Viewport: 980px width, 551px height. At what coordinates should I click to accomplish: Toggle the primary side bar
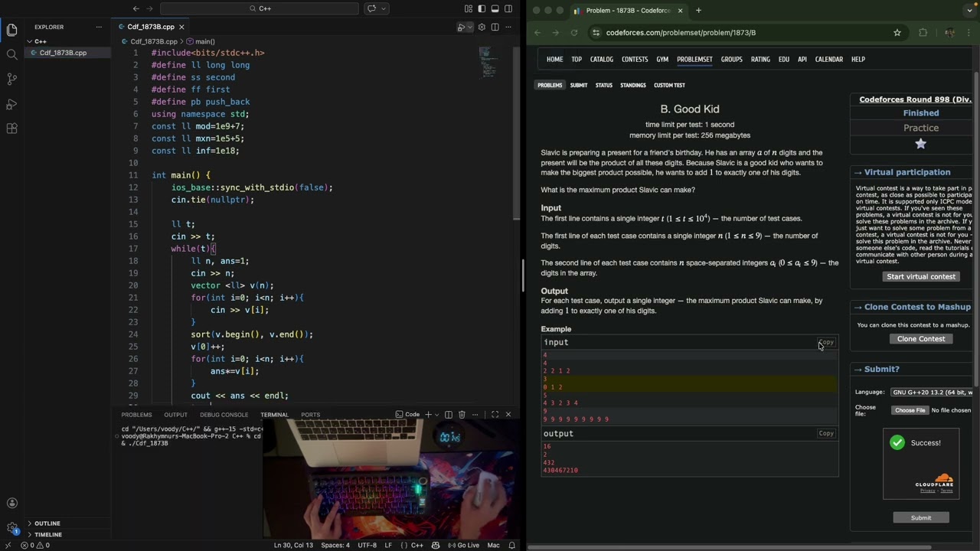[x=482, y=8]
